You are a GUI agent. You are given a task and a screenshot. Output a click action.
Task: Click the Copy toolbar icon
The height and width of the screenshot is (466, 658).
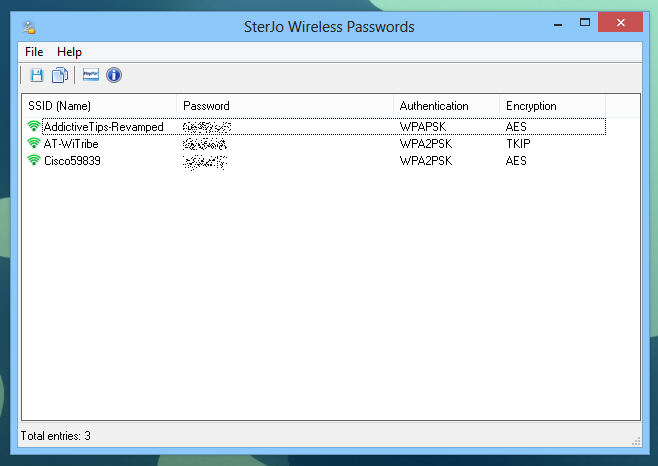coord(60,76)
